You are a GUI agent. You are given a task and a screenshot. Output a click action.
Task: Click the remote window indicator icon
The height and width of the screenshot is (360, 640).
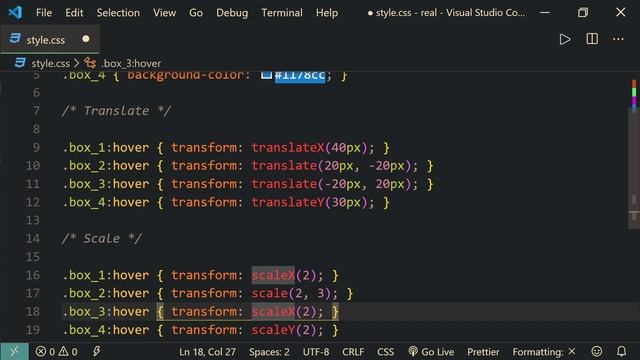14,351
